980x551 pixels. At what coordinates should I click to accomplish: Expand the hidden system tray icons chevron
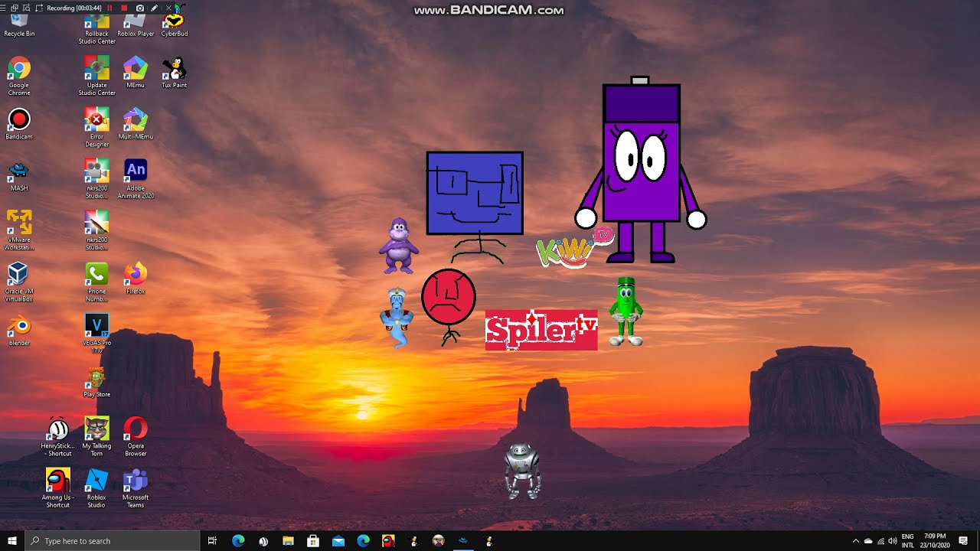click(856, 541)
